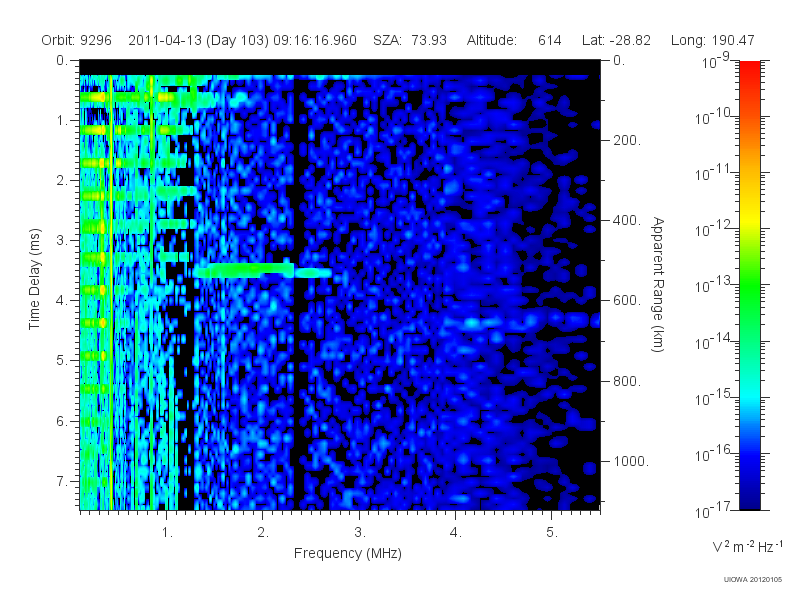800x600 pixels.
Task: Click the '10^-13' colorbar label
Action: pos(714,285)
